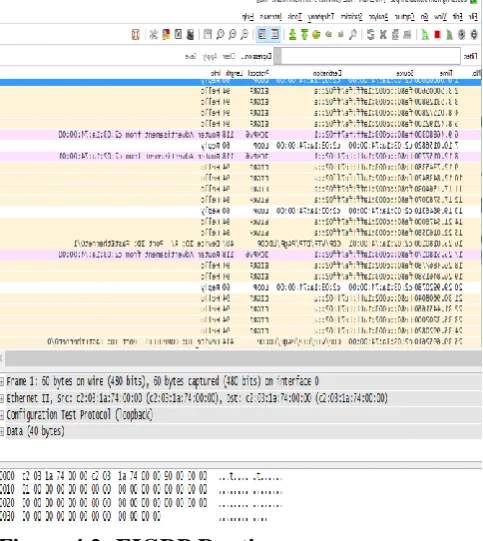
Task: Sort by the Time column header
Action: [446, 73]
